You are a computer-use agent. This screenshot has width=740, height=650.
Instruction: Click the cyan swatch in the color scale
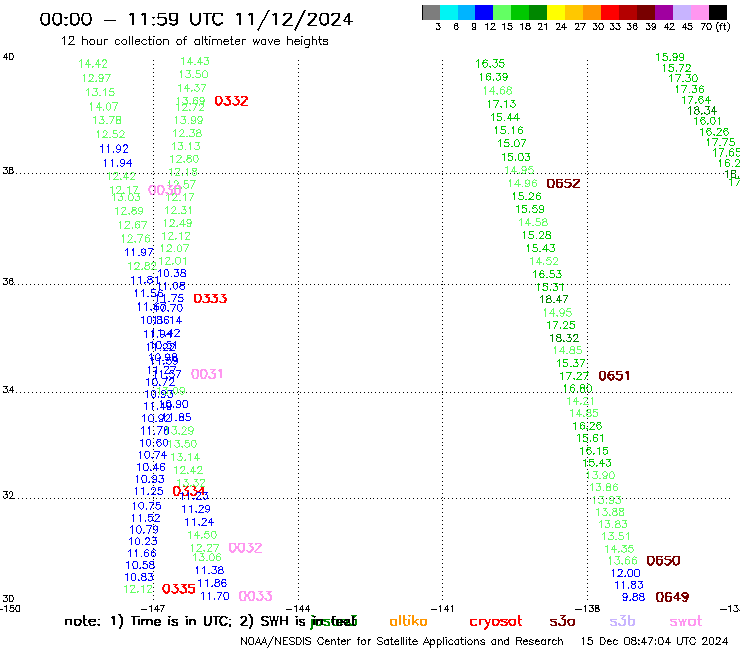click(449, 12)
